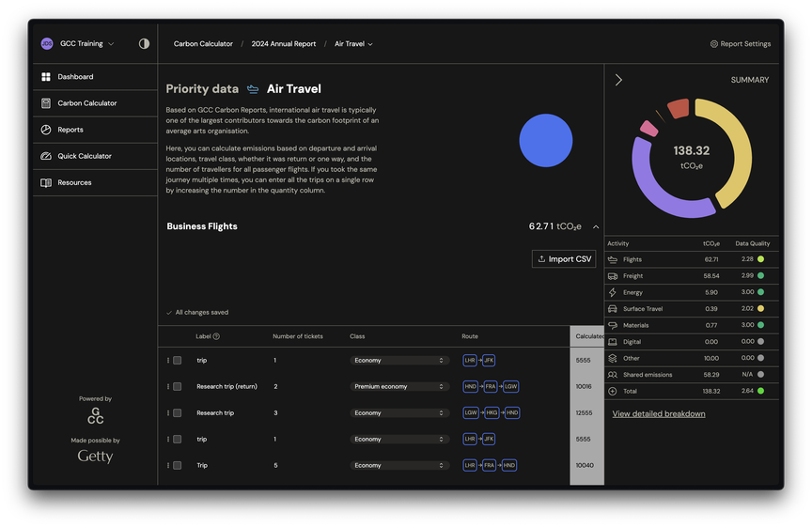
Task: Click the Carbon Calculator breadcrumb link
Action: click(203, 44)
